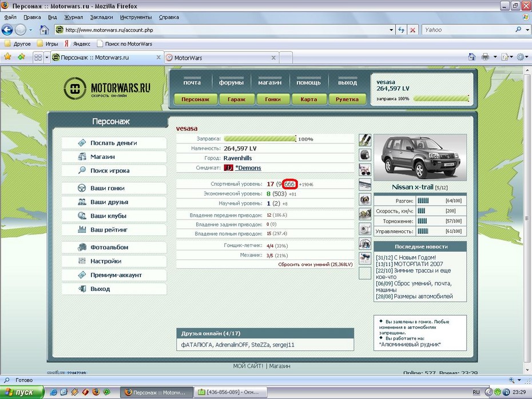
Task: Click the Demons syndicate emblem icon
Action: 228,168
